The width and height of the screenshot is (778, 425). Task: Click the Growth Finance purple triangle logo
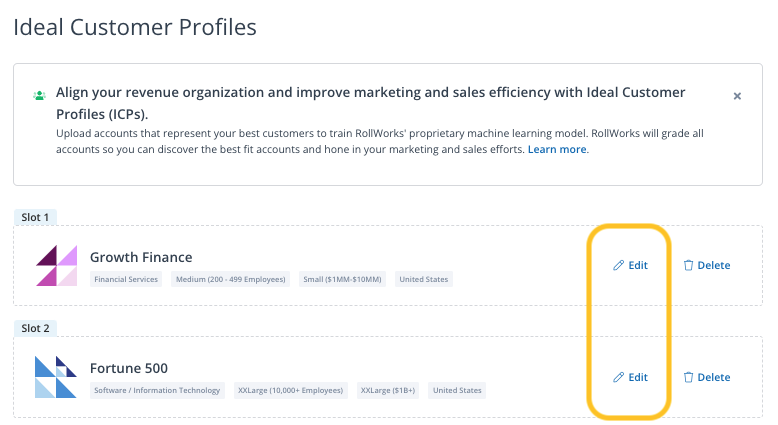click(56, 265)
